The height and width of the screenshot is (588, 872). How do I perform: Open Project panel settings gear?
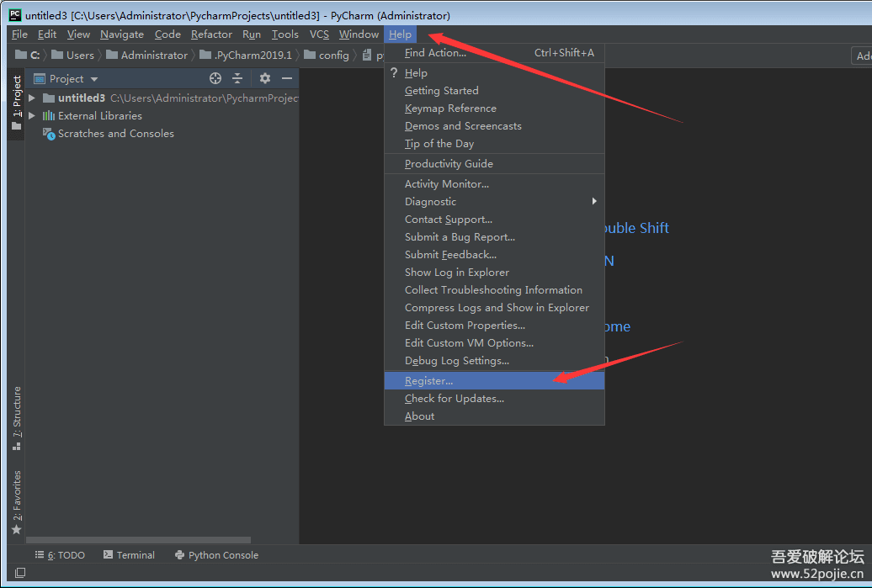coord(264,78)
